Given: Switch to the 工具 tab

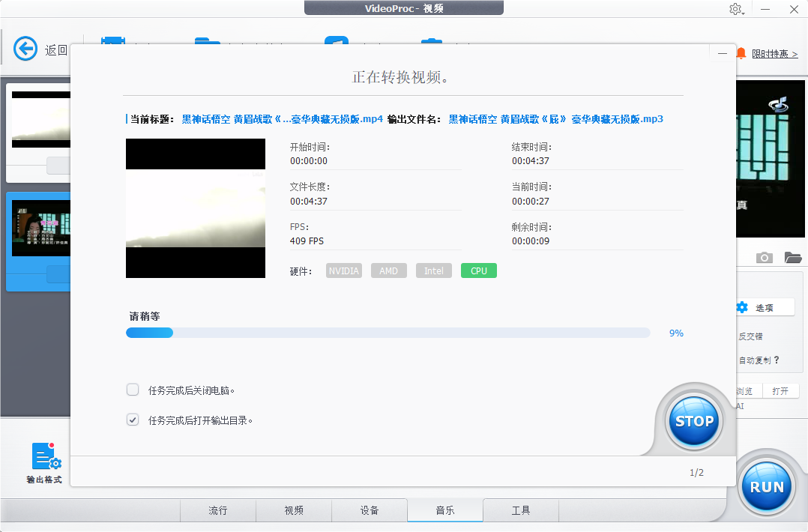Looking at the screenshot, I should (x=520, y=510).
